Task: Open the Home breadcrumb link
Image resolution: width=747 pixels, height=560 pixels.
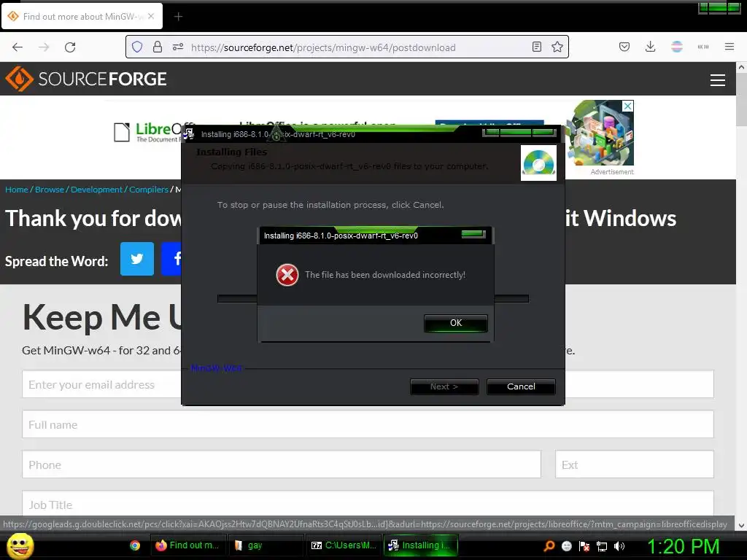Action: point(17,190)
